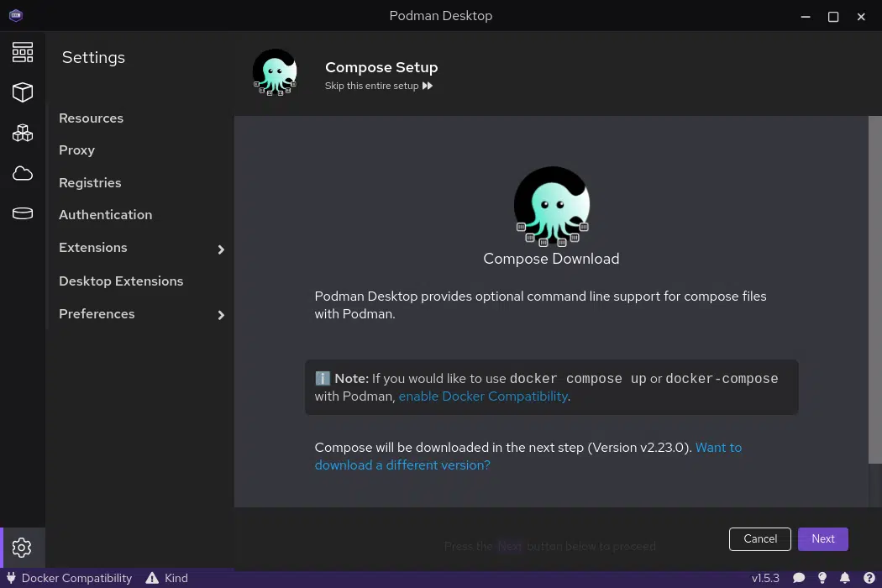Click the Settings heading
Viewport: 882px width, 588px height.
(x=93, y=57)
